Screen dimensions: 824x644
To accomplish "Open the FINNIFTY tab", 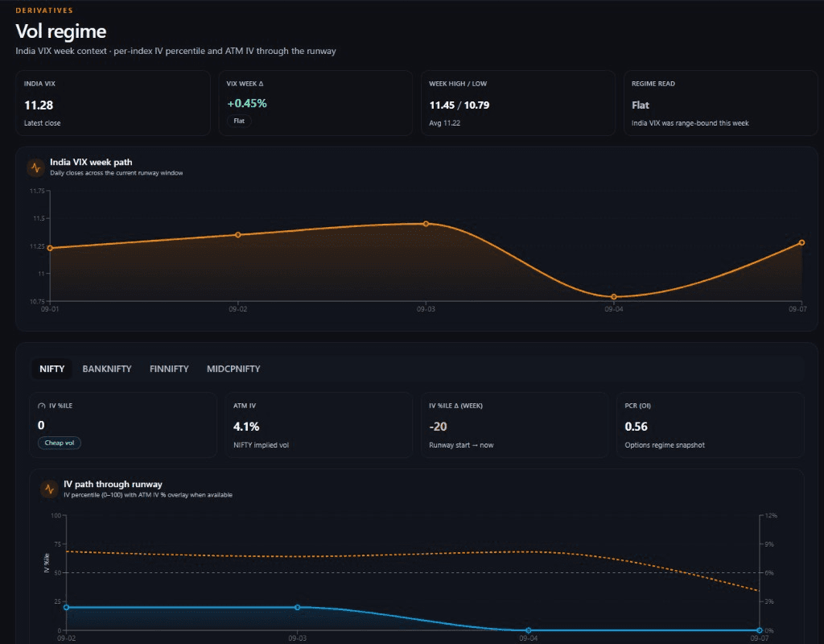I will point(169,369).
